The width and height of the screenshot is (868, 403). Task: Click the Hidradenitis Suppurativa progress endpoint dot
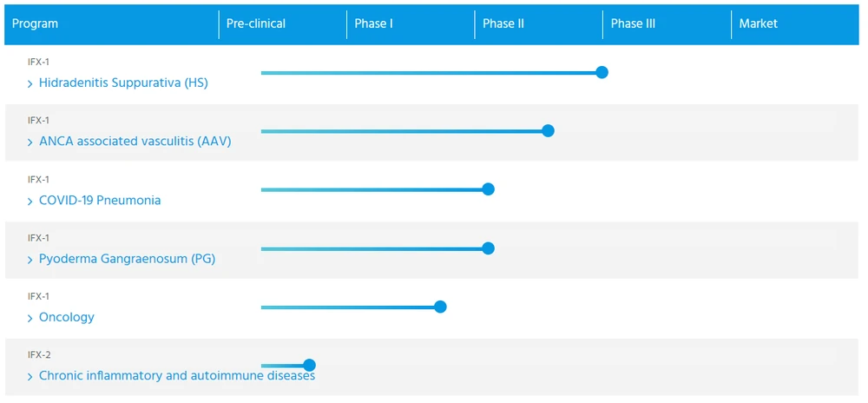coord(602,72)
